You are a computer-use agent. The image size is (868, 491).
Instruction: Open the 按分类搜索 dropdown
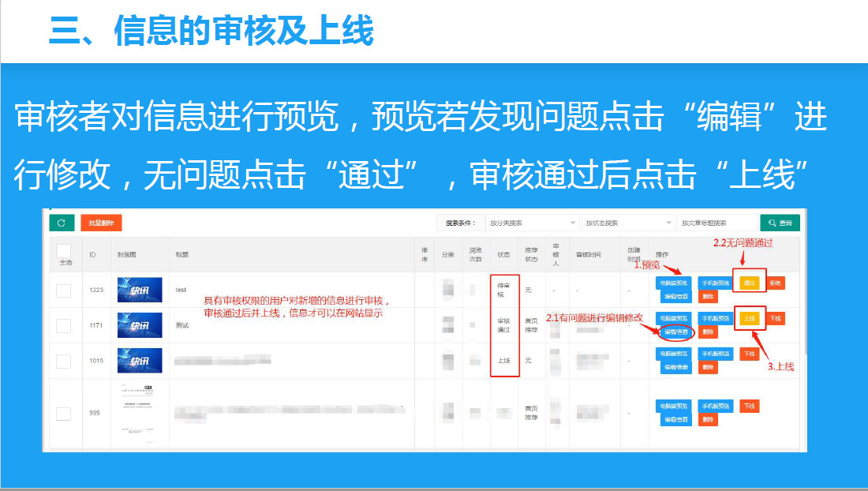(x=531, y=223)
